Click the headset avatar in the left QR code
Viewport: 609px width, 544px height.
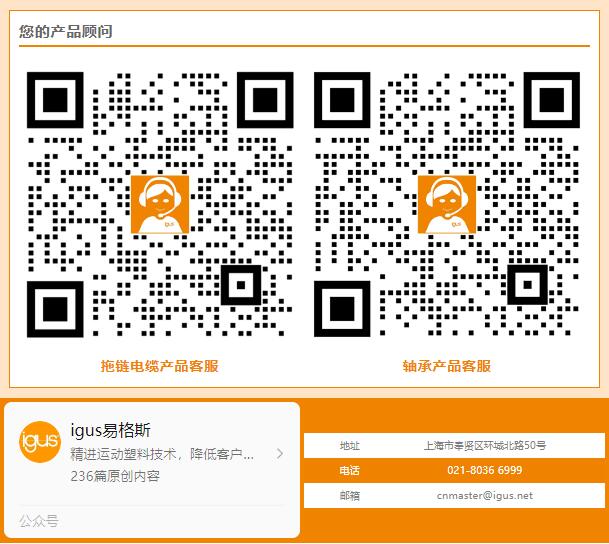tap(160, 204)
